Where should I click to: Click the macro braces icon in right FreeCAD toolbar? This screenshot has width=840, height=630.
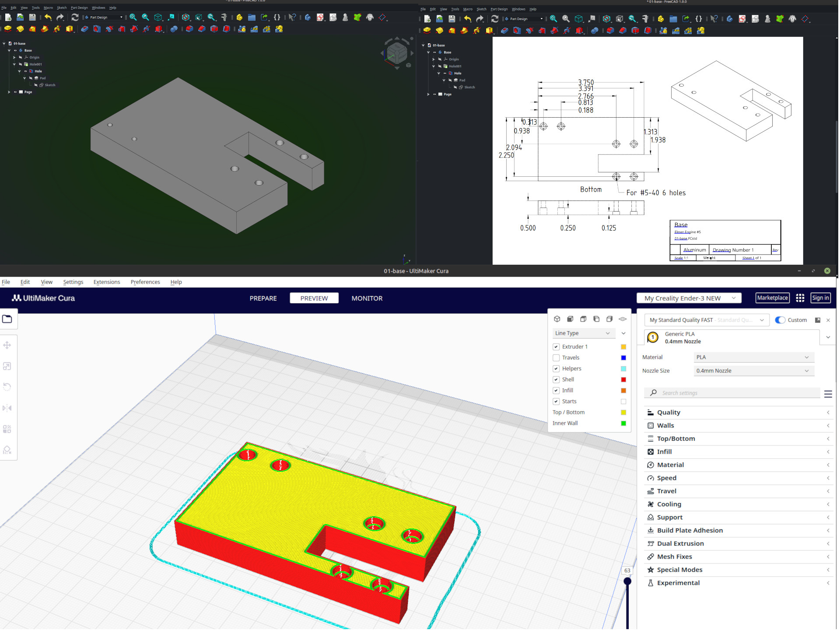tap(699, 19)
